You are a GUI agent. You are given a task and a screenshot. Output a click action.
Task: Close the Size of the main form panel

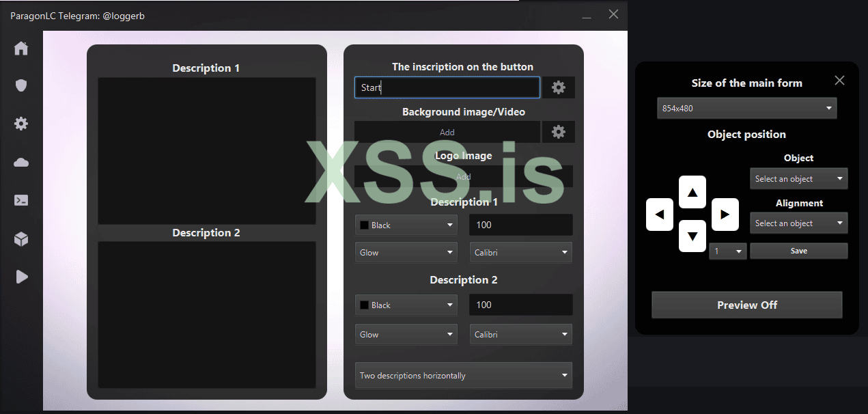tap(840, 81)
